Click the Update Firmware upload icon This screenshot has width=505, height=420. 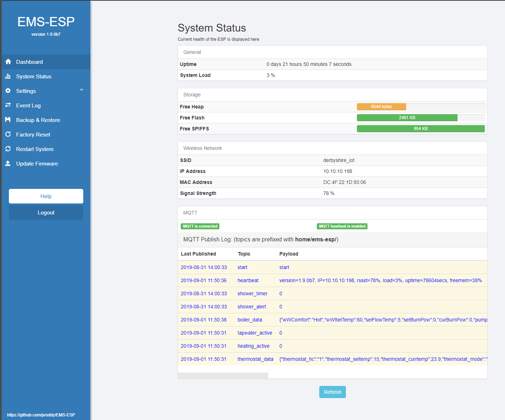(8, 163)
